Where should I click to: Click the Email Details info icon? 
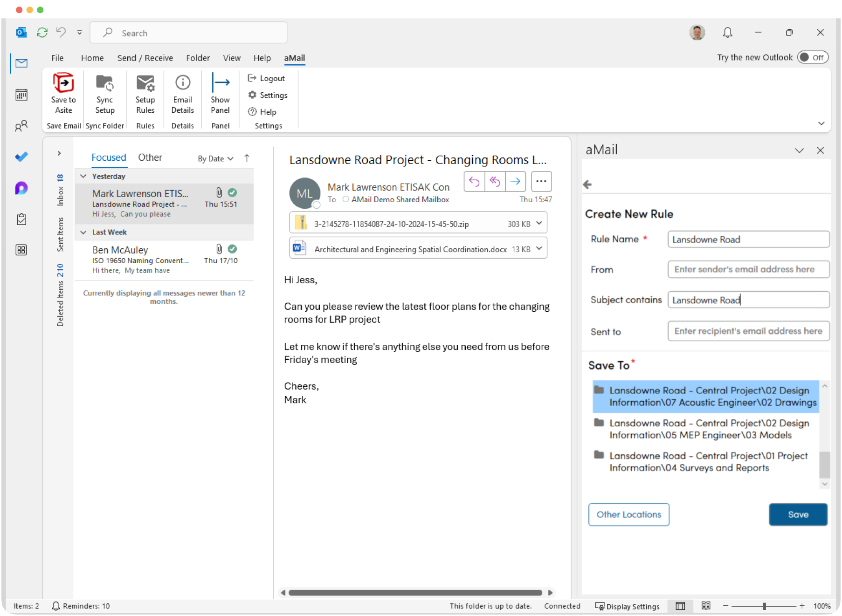coord(182,83)
